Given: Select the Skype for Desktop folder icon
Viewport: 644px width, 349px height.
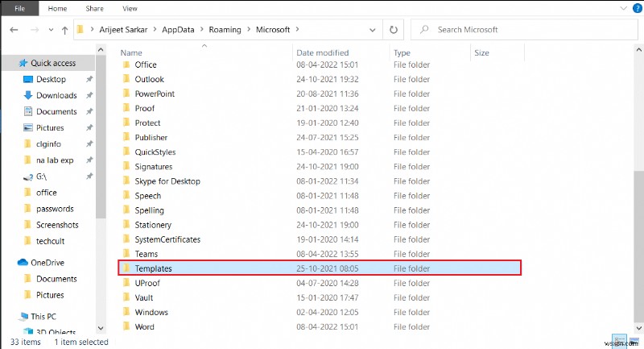Looking at the screenshot, I should [x=126, y=181].
